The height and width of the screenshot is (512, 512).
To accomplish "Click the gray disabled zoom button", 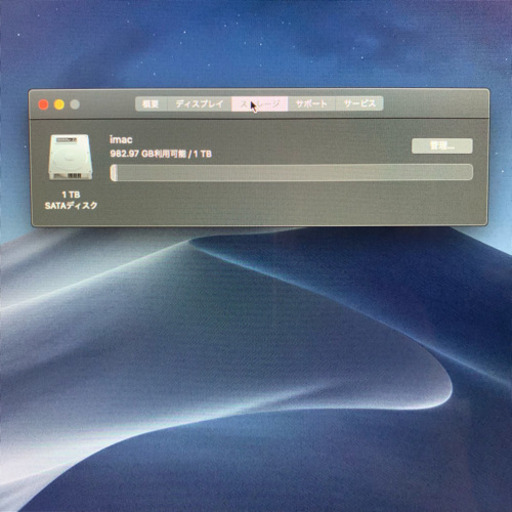I will [x=75, y=105].
